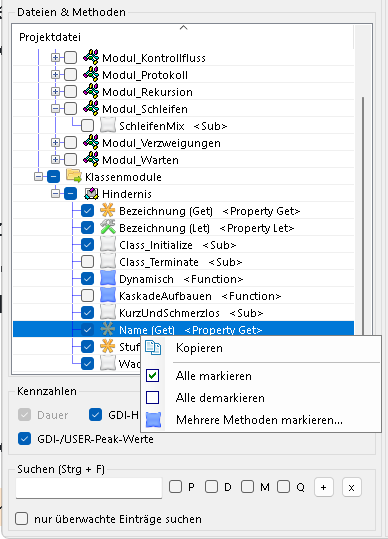Check the Modul_Kontrollfluss checkbox

click(70, 57)
